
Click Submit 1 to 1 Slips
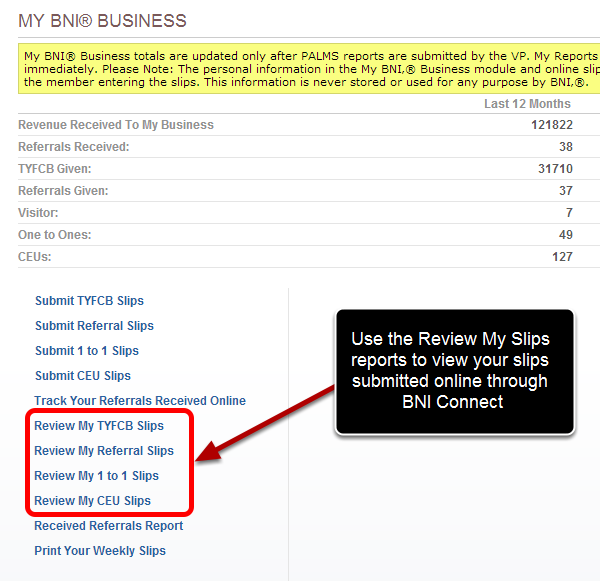[86, 351]
